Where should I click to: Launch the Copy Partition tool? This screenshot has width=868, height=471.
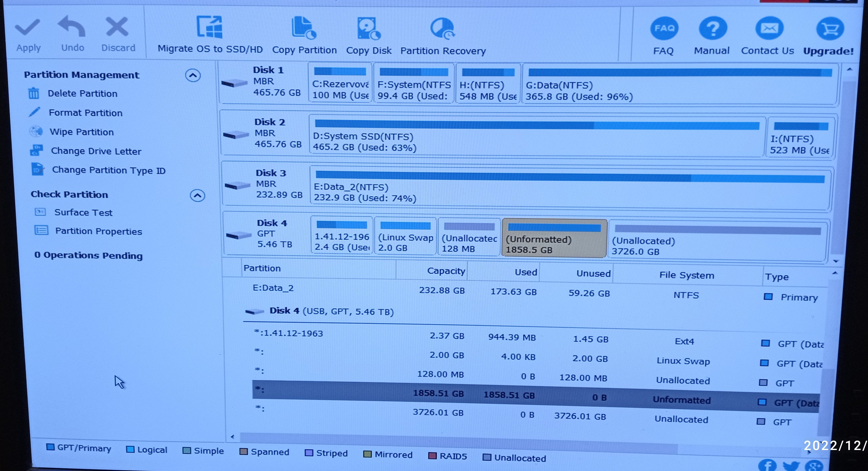(x=304, y=28)
